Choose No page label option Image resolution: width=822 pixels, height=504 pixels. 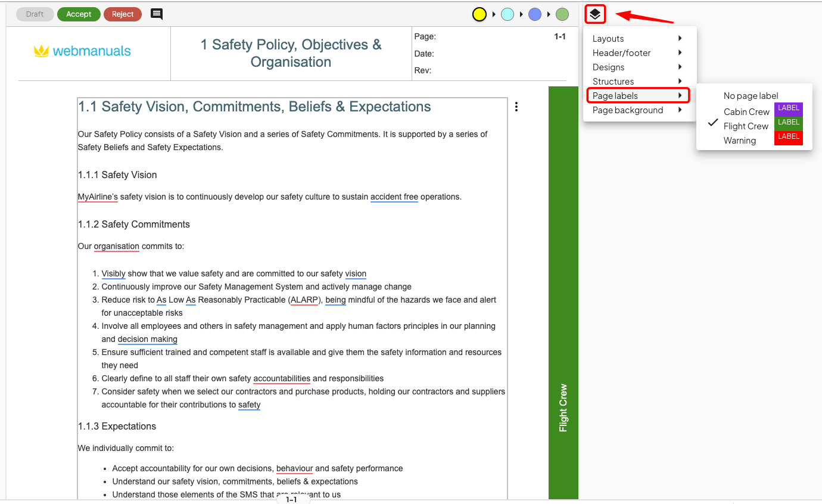point(751,96)
